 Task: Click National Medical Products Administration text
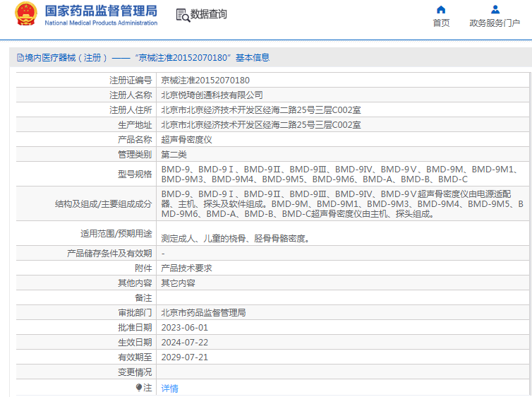coord(101,23)
